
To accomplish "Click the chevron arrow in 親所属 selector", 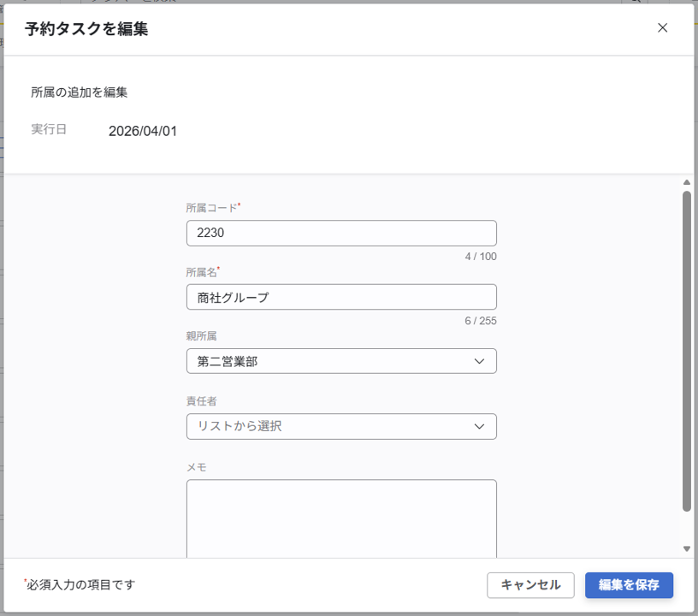I will (480, 361).
